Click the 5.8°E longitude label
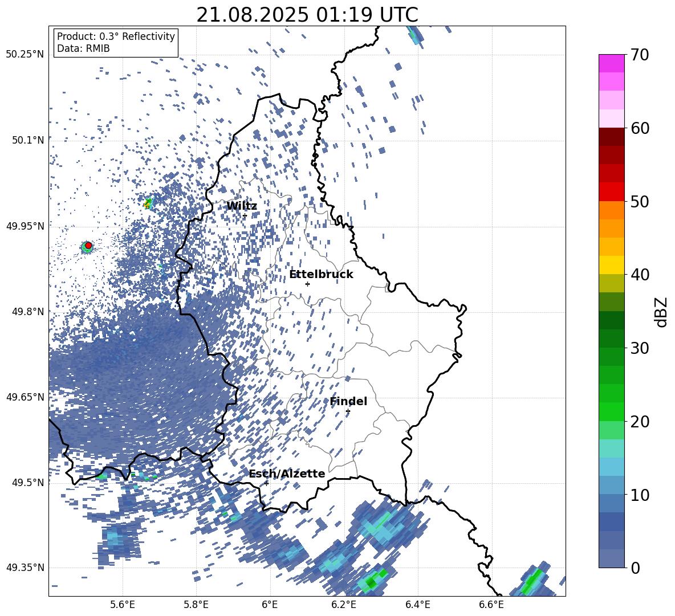 tap(196, 605)
